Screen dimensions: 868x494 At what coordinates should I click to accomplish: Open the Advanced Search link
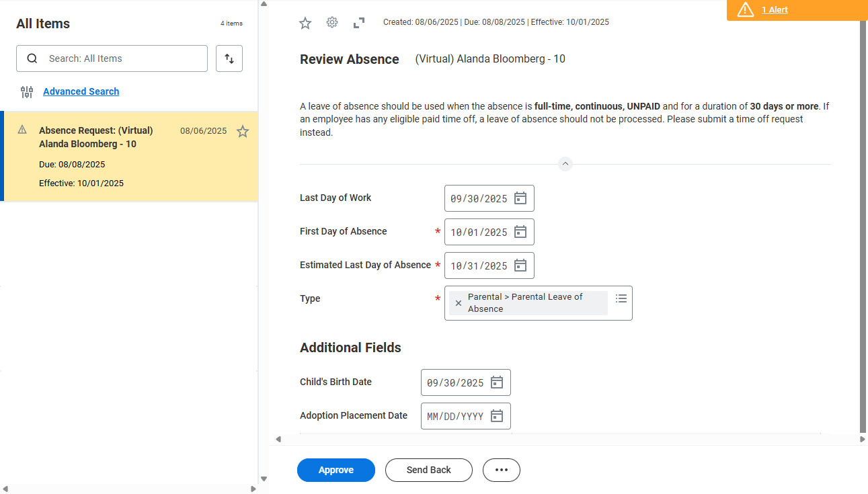(81, 91)
